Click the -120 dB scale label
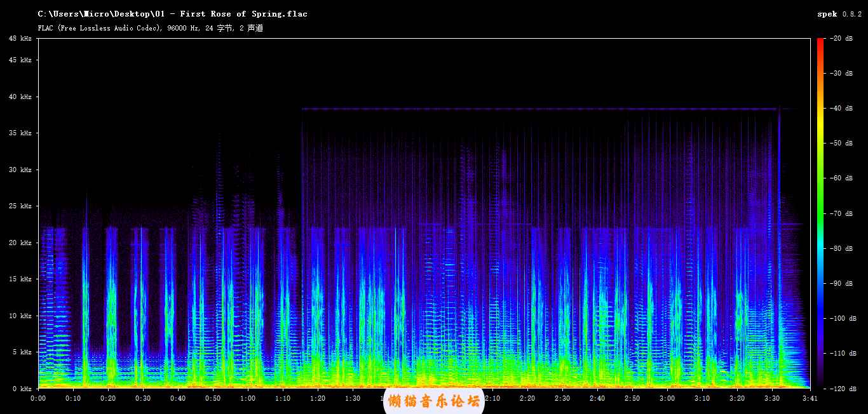This screenshot has height=414, width=868. 840,388
